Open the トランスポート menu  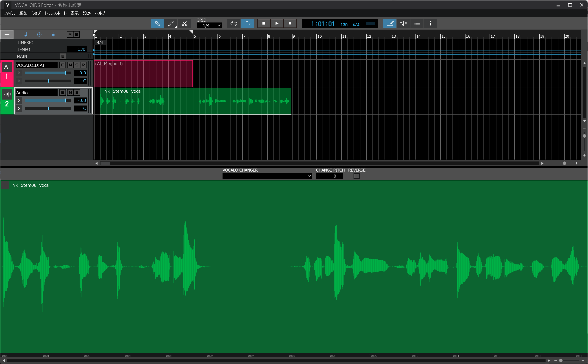[55, 13]
